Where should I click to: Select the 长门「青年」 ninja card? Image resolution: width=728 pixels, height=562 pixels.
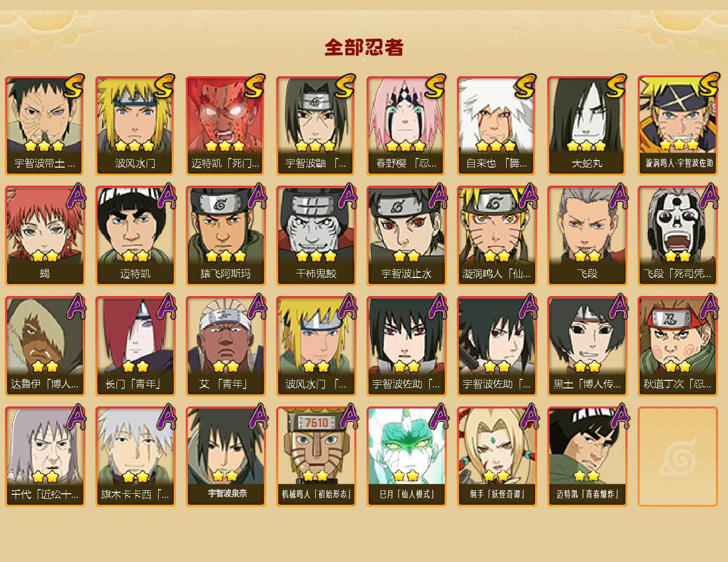(x=135, y=346)
